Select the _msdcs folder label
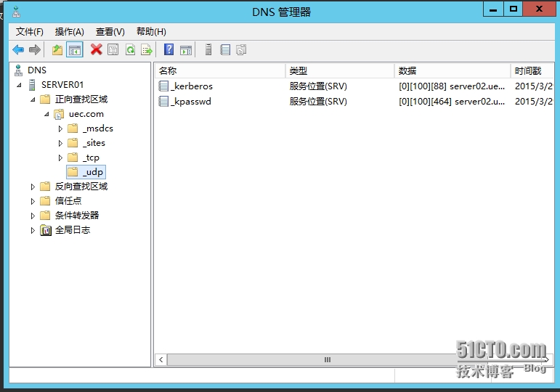This screenshot has width=560, height=392. coord(97,128)
